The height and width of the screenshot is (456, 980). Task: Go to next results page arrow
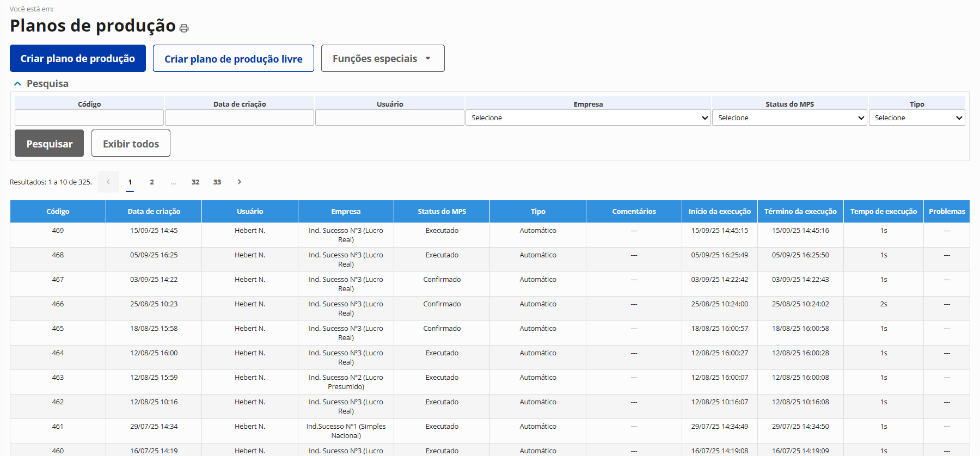(x=239, y=182)
